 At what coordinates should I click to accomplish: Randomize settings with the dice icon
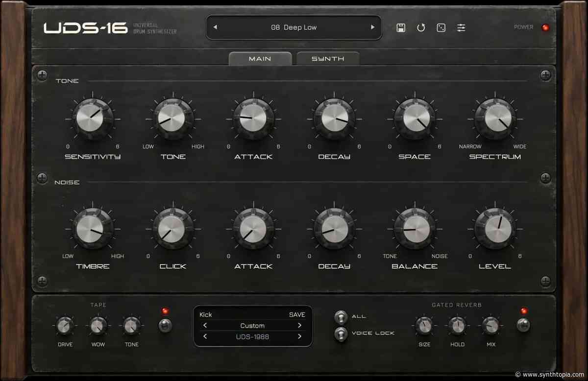coord(441,27)
